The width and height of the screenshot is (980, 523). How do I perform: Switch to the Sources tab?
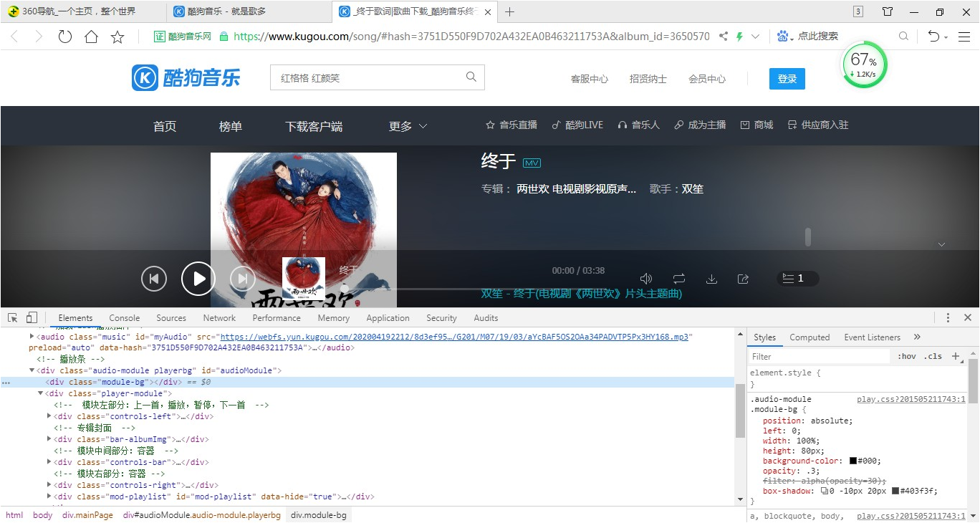click(171, 318)
